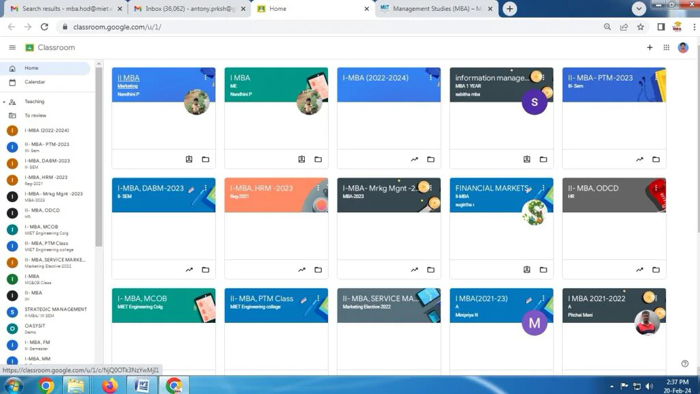Open three-dot menu on I-MBA, DABM-2023 card
This screenshot has height=394, width=700.
click(205, 188)
